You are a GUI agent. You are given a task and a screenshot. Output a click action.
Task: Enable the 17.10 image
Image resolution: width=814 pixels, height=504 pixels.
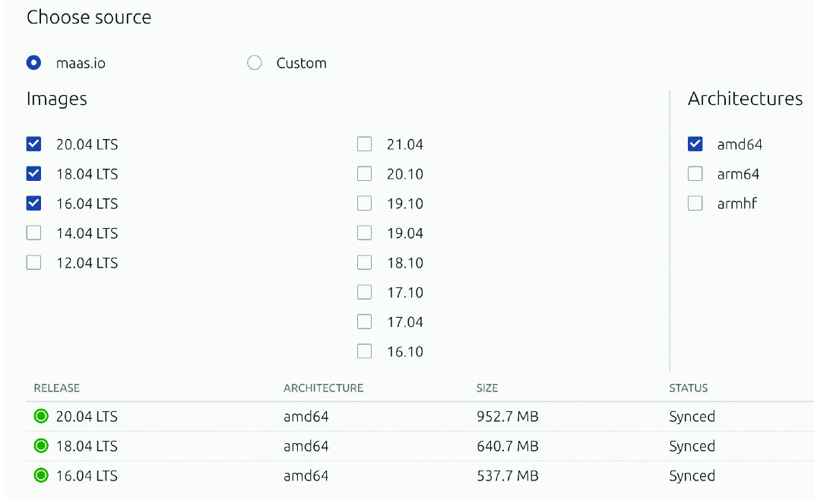365,293
